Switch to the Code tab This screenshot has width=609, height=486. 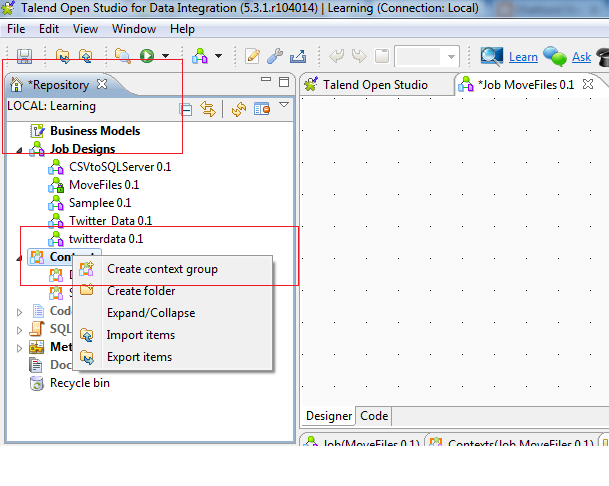374,416
